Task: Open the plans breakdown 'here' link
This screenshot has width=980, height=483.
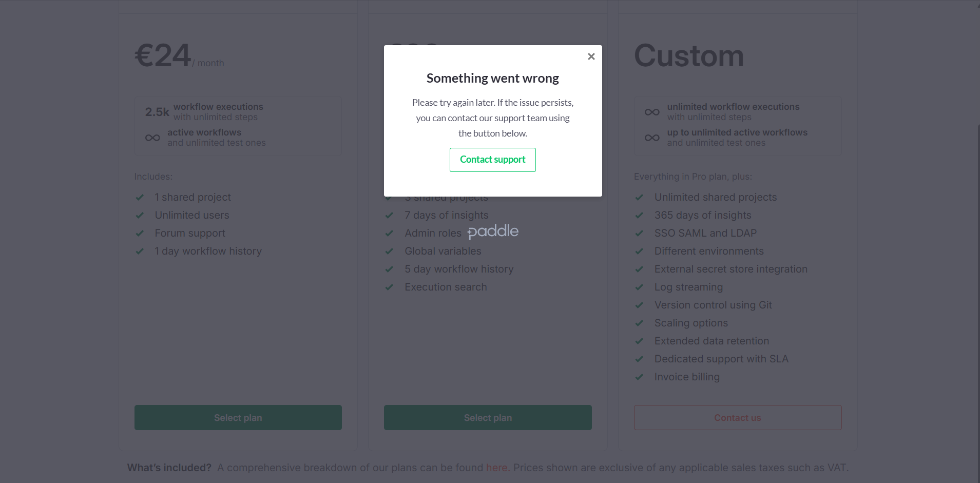Action: point(496,468)
